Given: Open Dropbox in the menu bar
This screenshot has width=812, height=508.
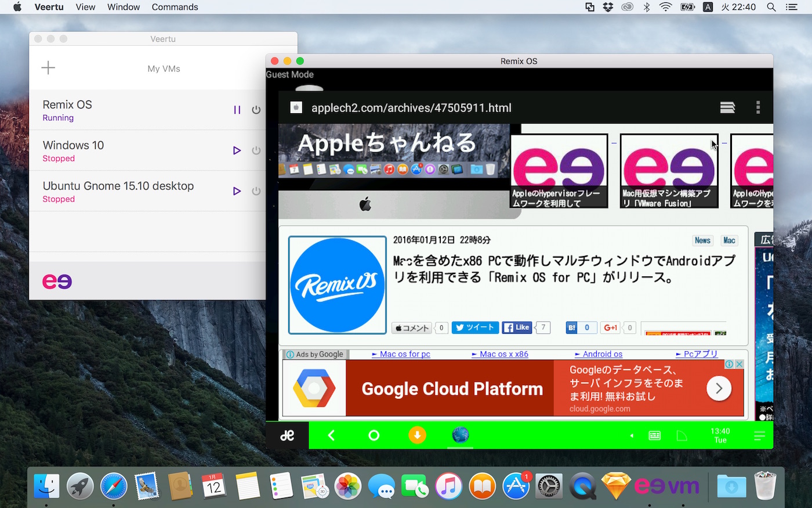Looking at the screenshot, I should coord(608,7).
